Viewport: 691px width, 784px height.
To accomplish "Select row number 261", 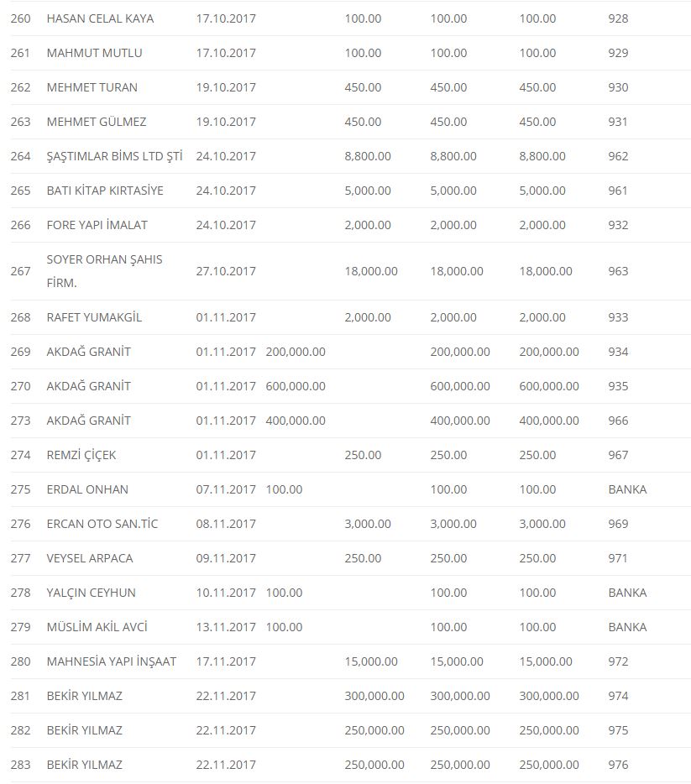I will (x=20, y=53).
